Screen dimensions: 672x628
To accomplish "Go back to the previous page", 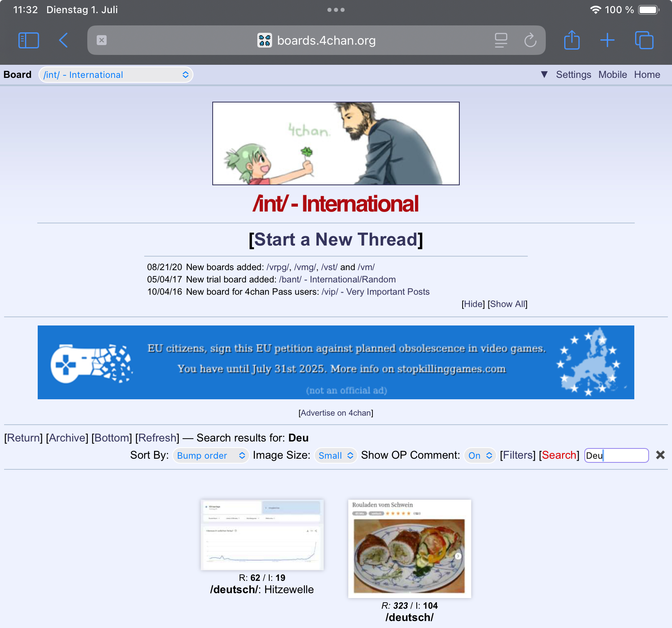I will coord(64,40).
